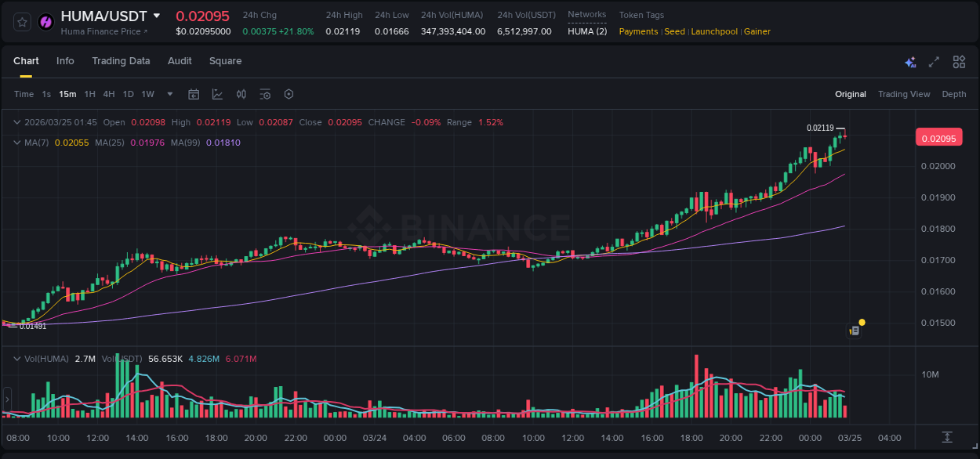980x459 pixels.
Task: Collapse the MA(7) indicator legend row
Action: click(17, 143)
